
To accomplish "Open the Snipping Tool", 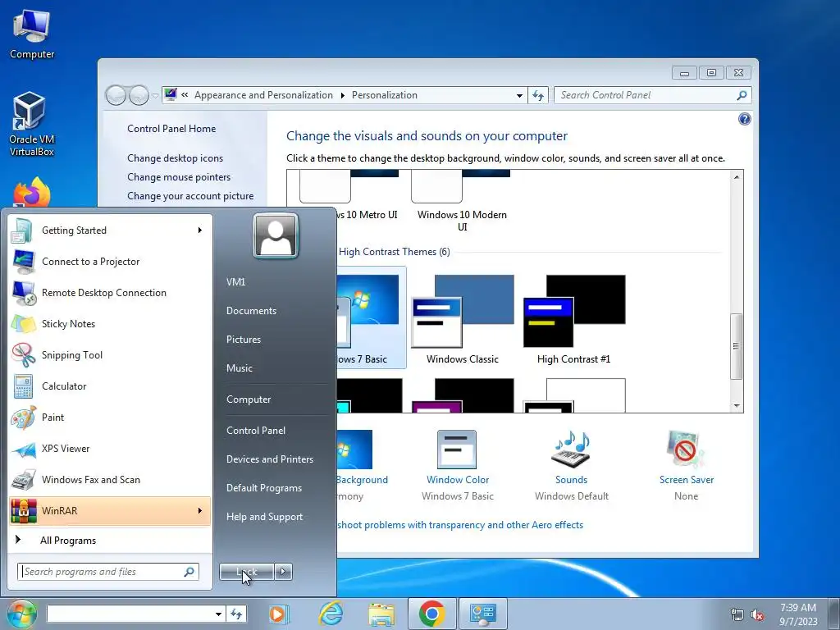I will [x=109, y=354].
